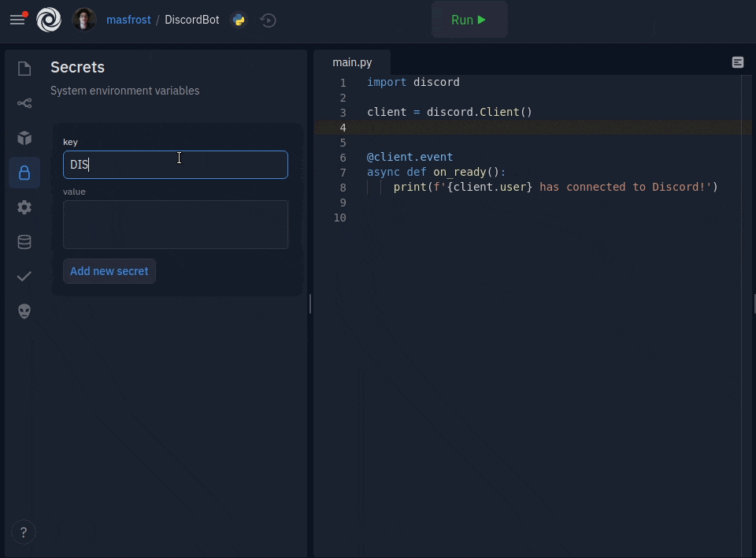The image size is (756, 558).
Task: Open the Version control panel
Action: [24, 103]
